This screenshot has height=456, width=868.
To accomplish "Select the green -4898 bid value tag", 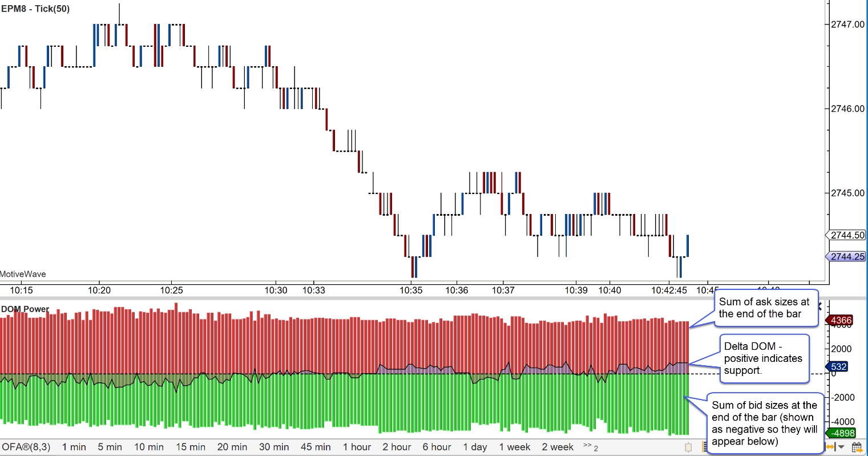I will 841,433.
